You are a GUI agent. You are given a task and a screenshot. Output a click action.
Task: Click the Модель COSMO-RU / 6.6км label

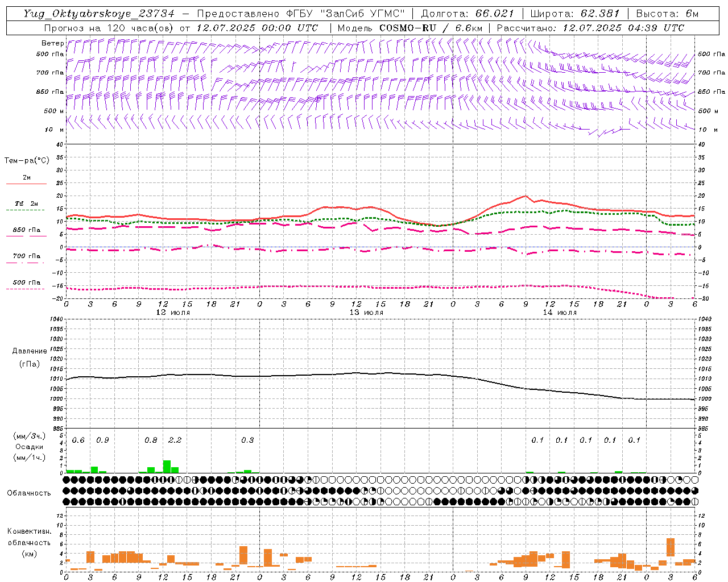[x=409, y=28]
